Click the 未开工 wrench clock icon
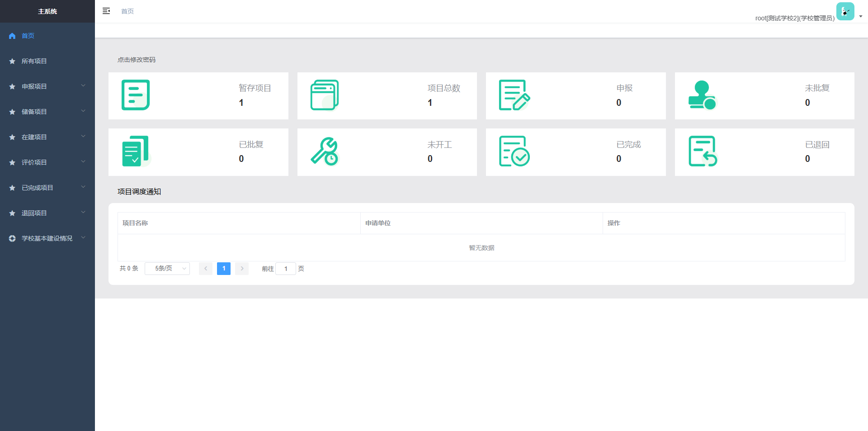 click(325, 152)
